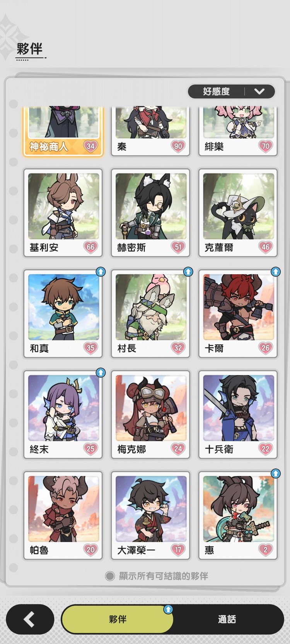Click the notification arrow on 夥伴 tab
Image resolution: width=290 pixels, height=644 pixels.
tap(168, 609)
